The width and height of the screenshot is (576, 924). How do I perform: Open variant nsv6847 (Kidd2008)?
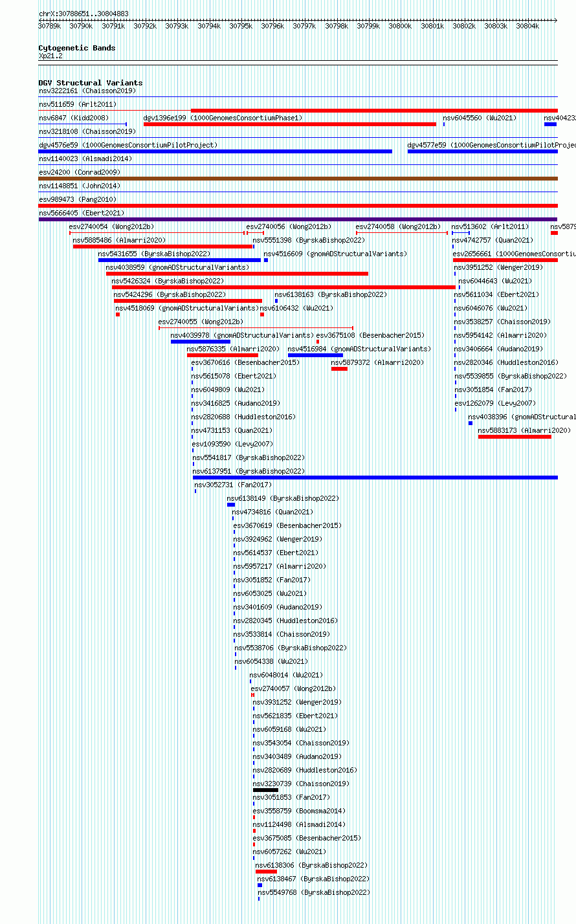[x=73, y=118]
